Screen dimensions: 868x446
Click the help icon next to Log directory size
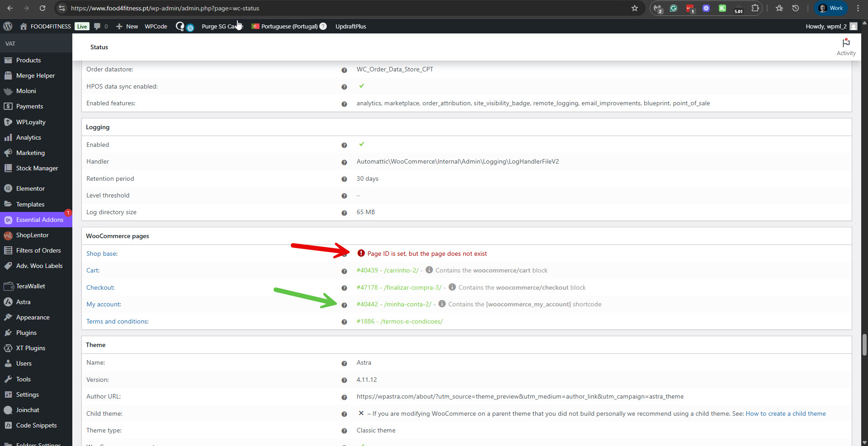(x=344, y=212)
